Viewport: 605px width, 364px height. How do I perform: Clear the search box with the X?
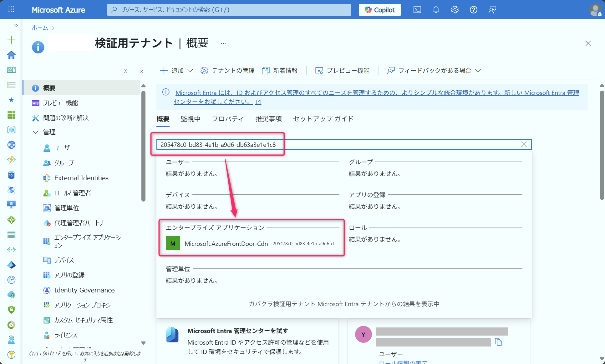point(524,144)
